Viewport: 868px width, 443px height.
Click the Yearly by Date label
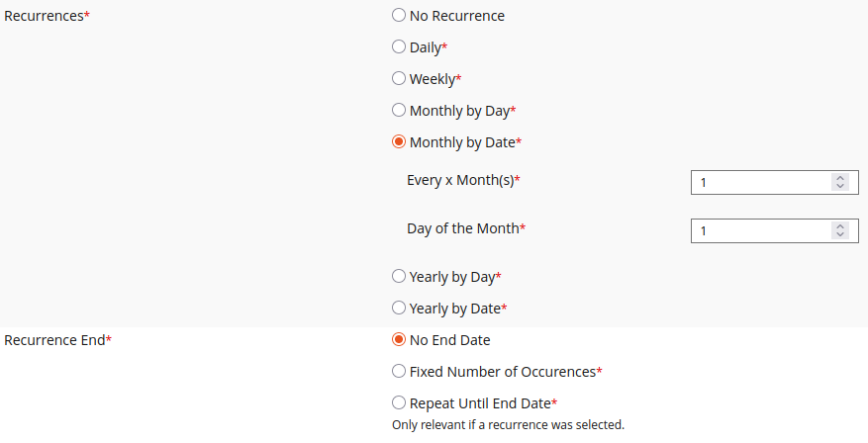click(454, 309)
